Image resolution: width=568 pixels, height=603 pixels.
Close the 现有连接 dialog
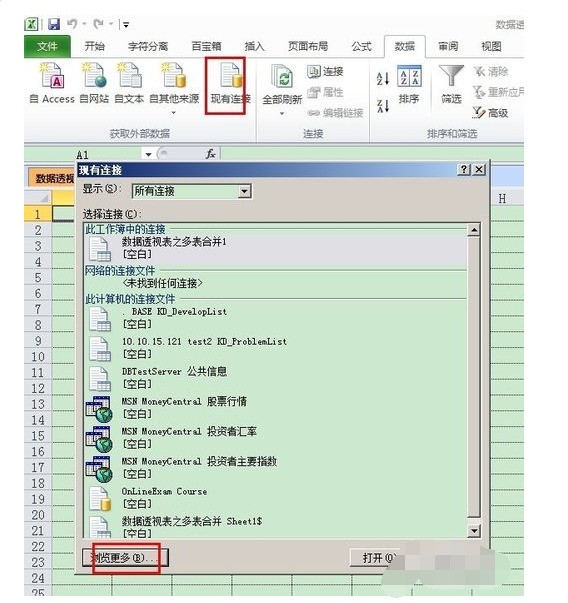click(479, 170)
